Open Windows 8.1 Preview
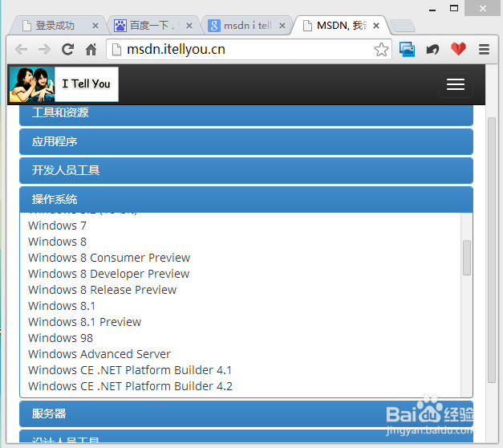Image resolution: width=503 pixels, height=448 pixels. pos(85,322)
